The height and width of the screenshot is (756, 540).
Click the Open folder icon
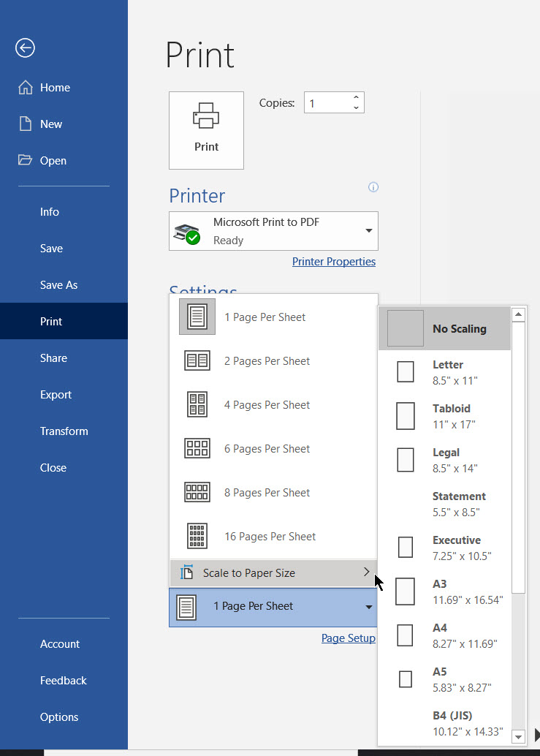[x=25, y=159]
